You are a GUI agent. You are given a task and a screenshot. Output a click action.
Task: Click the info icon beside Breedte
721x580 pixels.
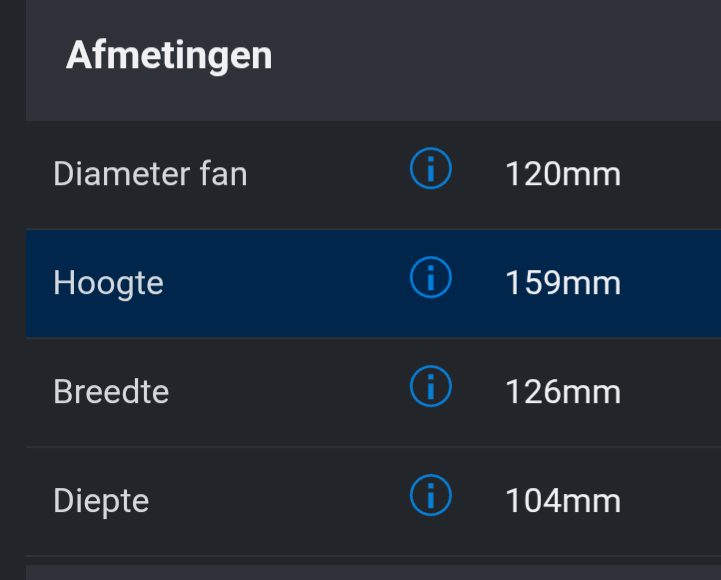[x=431, y=387]
